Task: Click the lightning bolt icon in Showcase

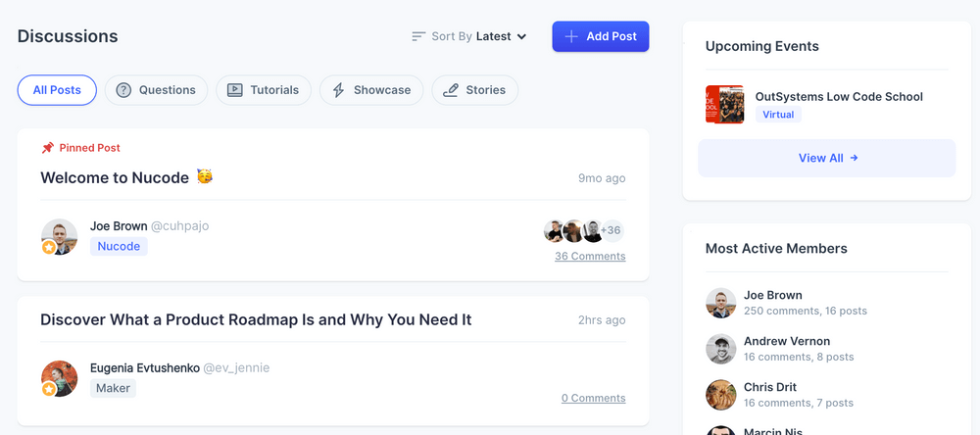Action: point(338,90)
